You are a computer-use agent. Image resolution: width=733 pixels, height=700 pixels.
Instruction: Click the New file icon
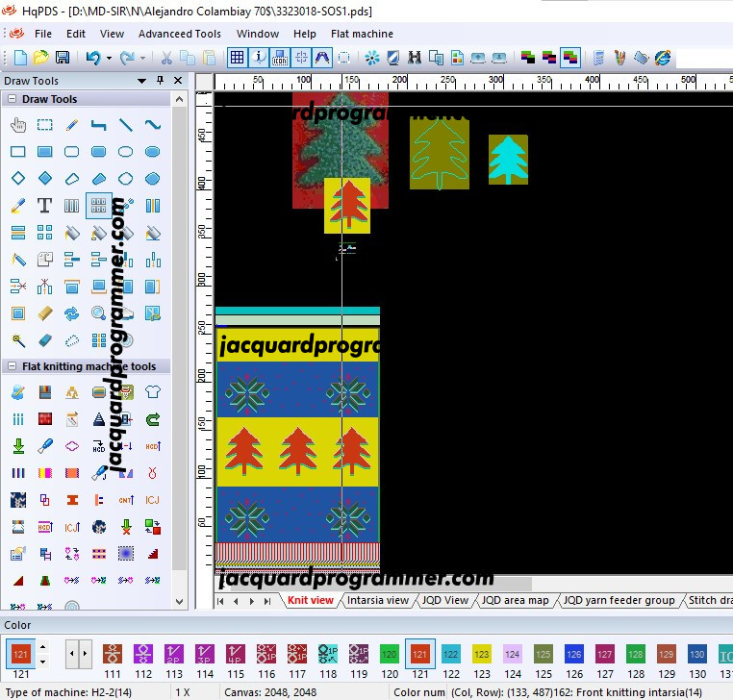click(19, 58)
